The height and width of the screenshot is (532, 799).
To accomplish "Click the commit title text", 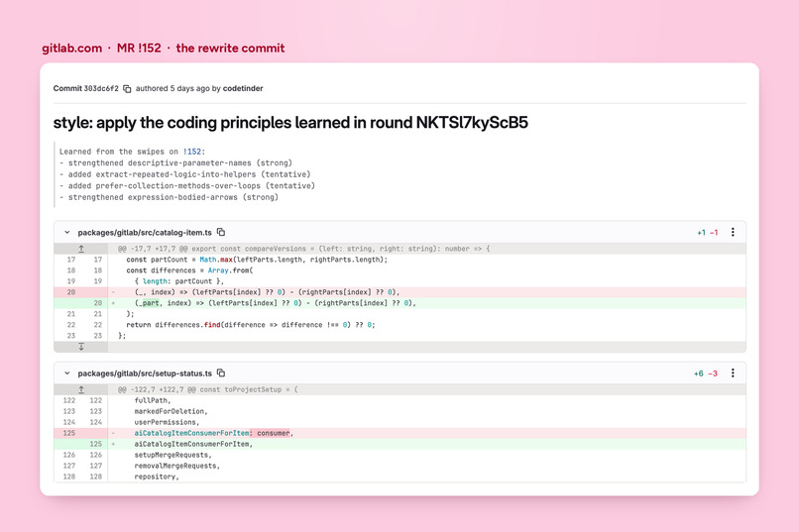I will click(290, 123).
